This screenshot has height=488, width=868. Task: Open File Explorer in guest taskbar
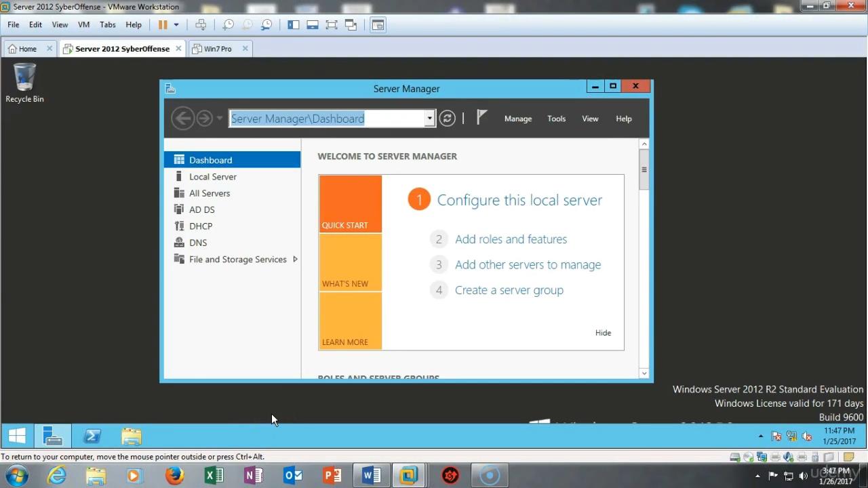tap(131, 436)
